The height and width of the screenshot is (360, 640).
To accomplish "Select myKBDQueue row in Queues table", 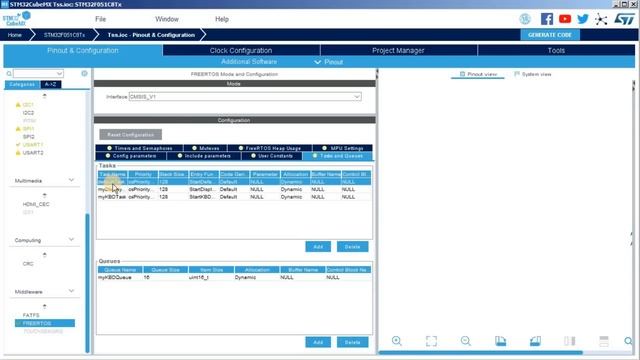I will (234, 277).
